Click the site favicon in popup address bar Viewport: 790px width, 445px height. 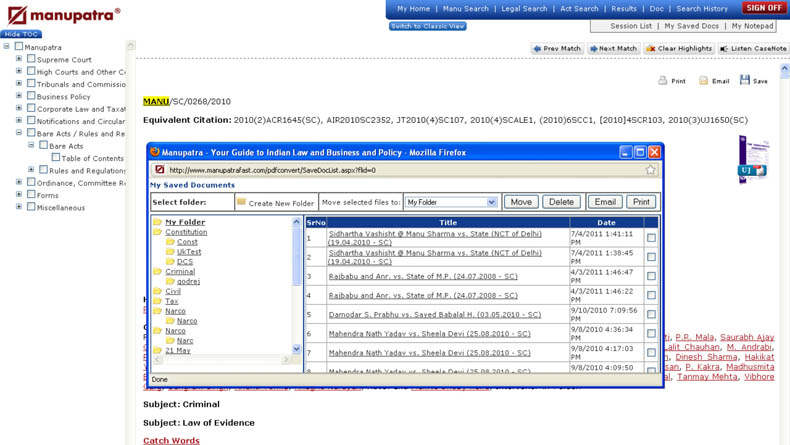coord(160,170)
